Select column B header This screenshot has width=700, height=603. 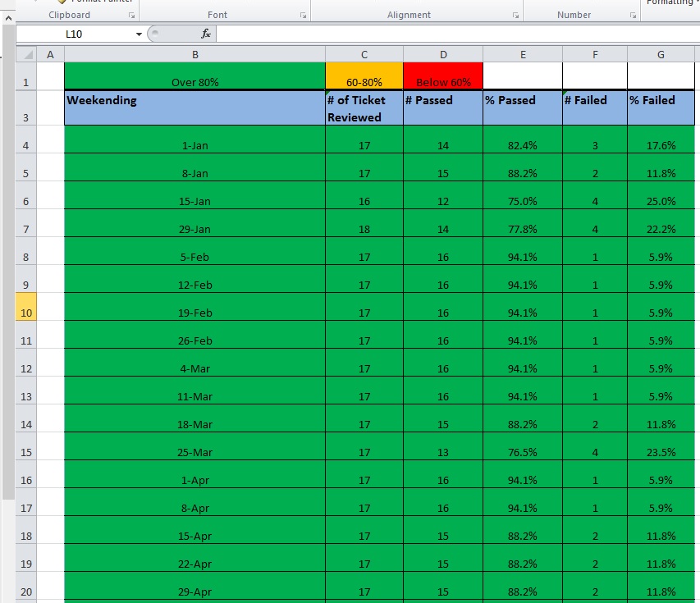195,54
